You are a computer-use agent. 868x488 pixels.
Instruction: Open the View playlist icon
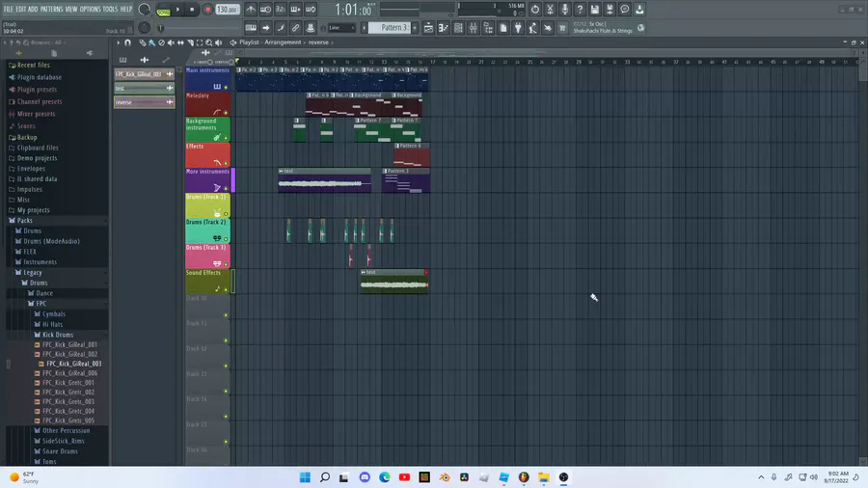click(428, 28)
